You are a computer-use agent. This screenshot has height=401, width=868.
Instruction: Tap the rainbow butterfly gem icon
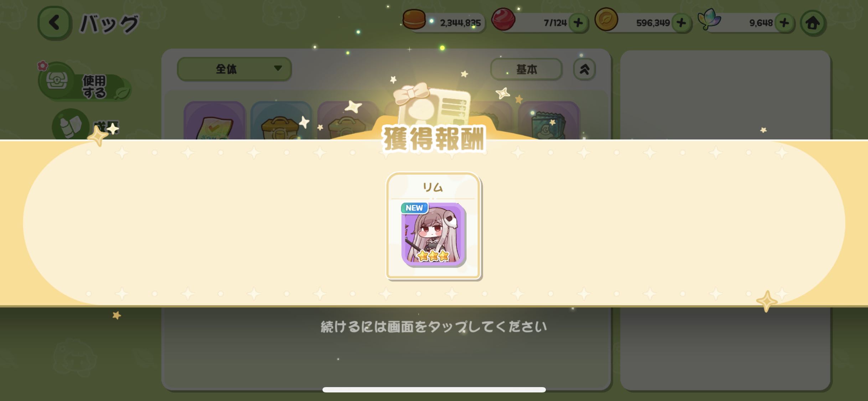tap(709, 19)
